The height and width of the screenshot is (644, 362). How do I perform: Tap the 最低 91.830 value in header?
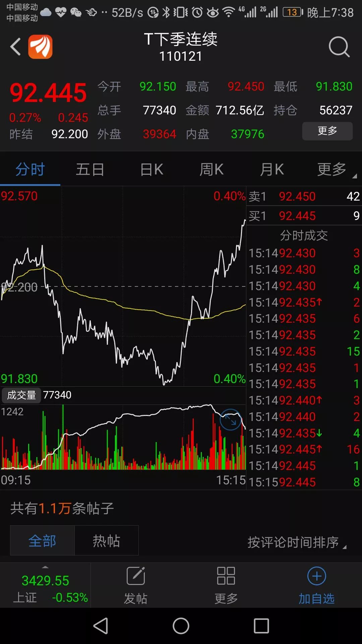(x=334, y=87)
